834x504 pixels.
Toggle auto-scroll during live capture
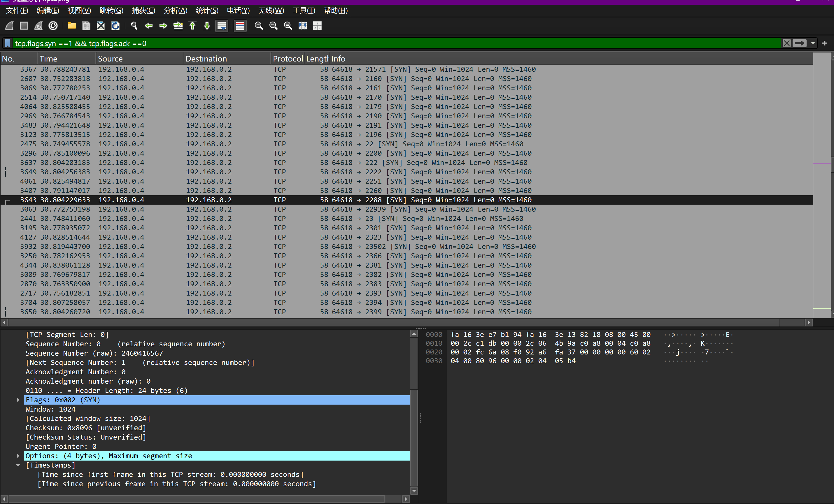coord(222,26)
